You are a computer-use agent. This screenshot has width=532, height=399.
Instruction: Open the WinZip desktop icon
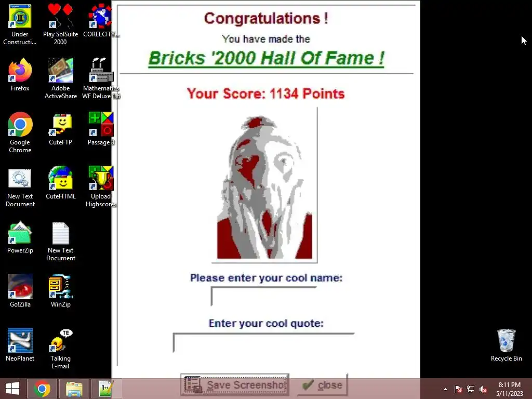60,291
